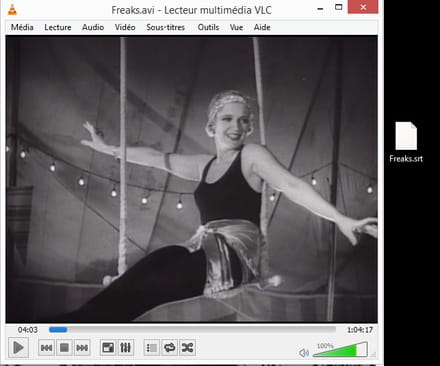Open the Vidéo menu
The image size is (440, 366).
(x=125, y=27)
